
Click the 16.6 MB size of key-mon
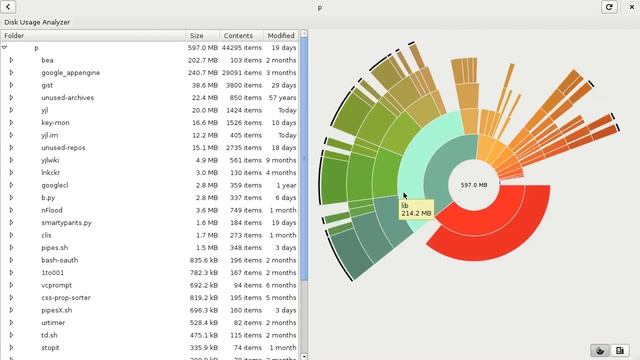204,122
